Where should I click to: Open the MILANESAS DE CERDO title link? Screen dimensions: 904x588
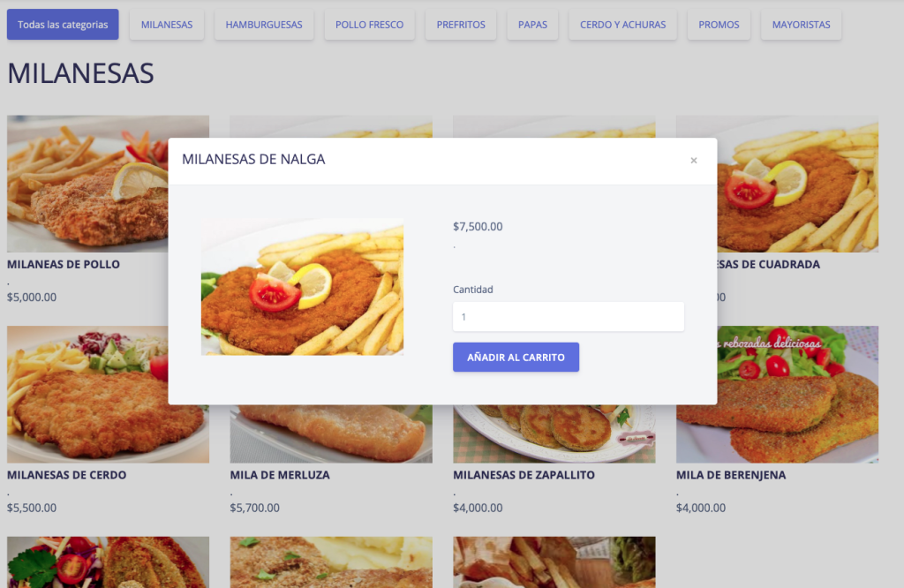tap(66, 475)
